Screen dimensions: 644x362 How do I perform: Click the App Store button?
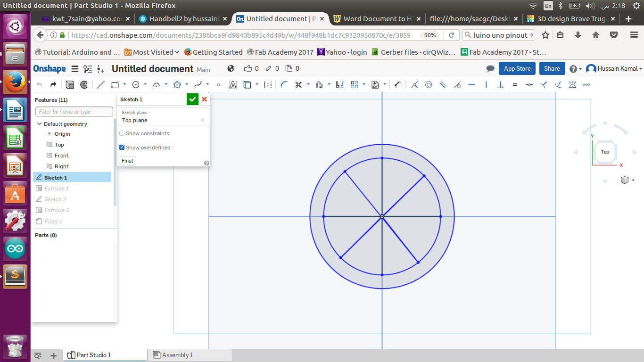[517, 69]
